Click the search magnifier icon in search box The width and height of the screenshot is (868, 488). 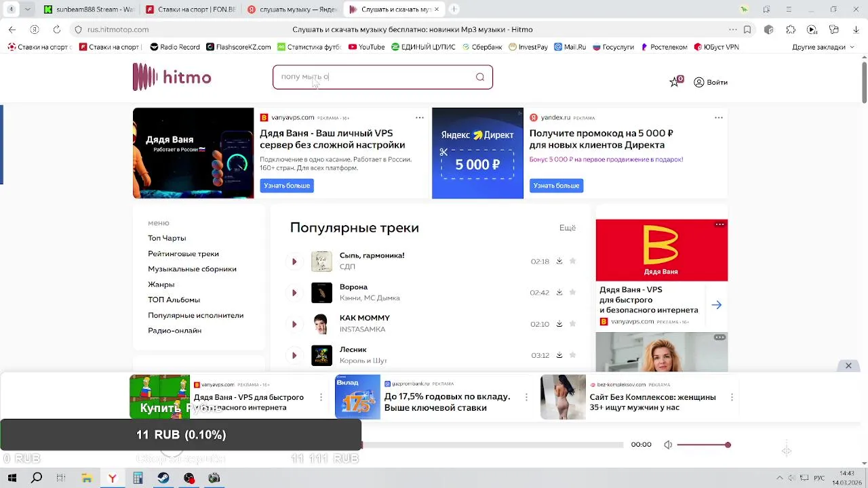(x=480, y=77)
